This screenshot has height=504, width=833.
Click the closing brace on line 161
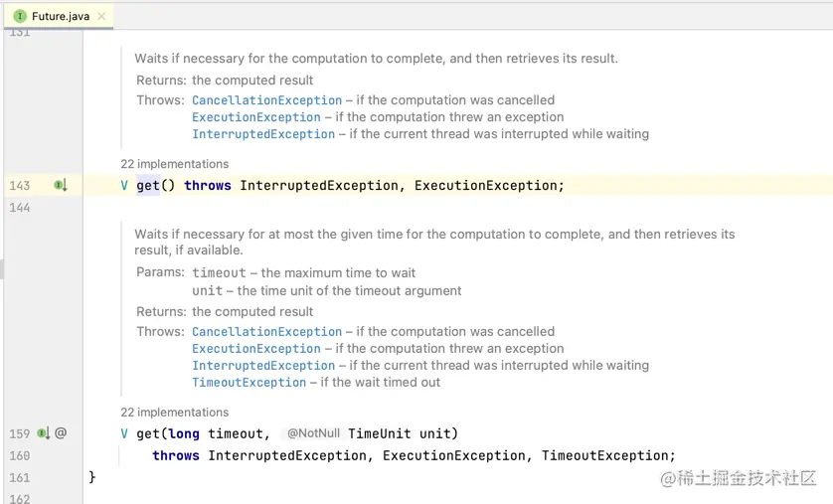click(92, 477)
